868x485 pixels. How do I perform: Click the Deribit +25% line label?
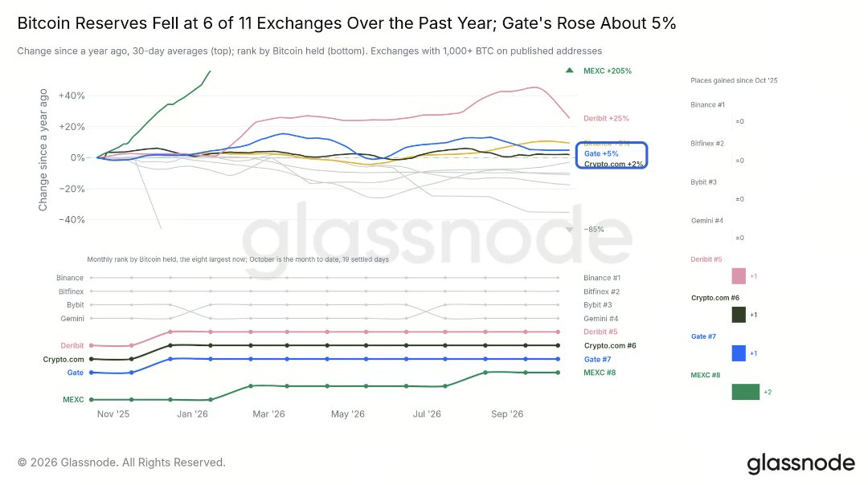click(x=606, y=118)
